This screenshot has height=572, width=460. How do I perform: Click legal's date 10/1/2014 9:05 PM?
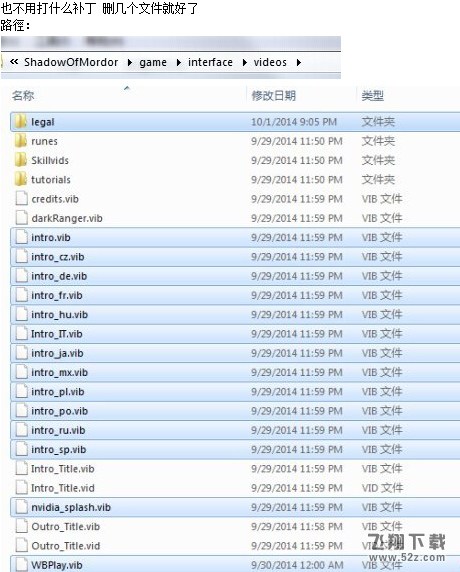pyautogui.click(x=294, y=122)
